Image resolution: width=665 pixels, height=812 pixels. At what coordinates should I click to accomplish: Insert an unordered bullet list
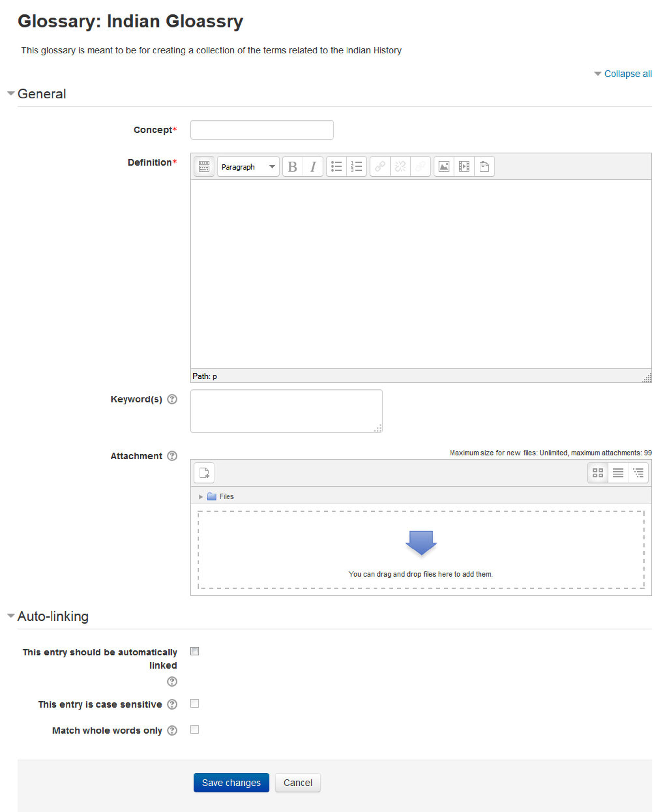click(336, 166)
